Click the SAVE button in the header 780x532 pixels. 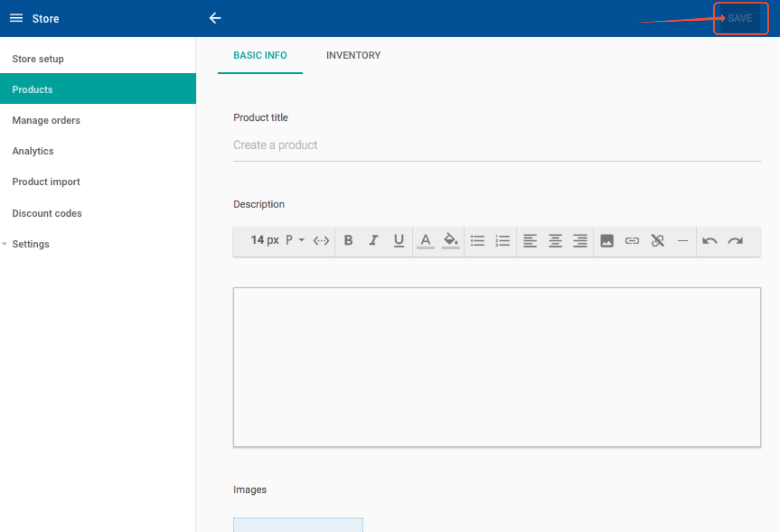[740, 18]
